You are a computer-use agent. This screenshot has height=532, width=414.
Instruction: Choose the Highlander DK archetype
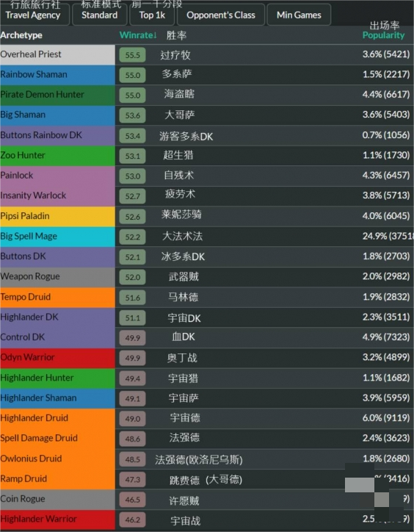(x=58, y=317)
